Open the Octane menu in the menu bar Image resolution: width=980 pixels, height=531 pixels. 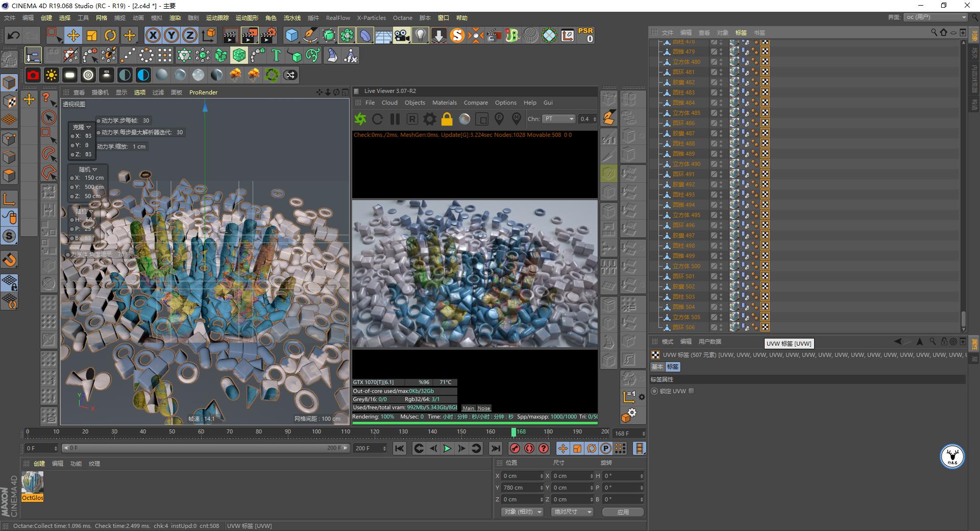[x=403, y=18]
